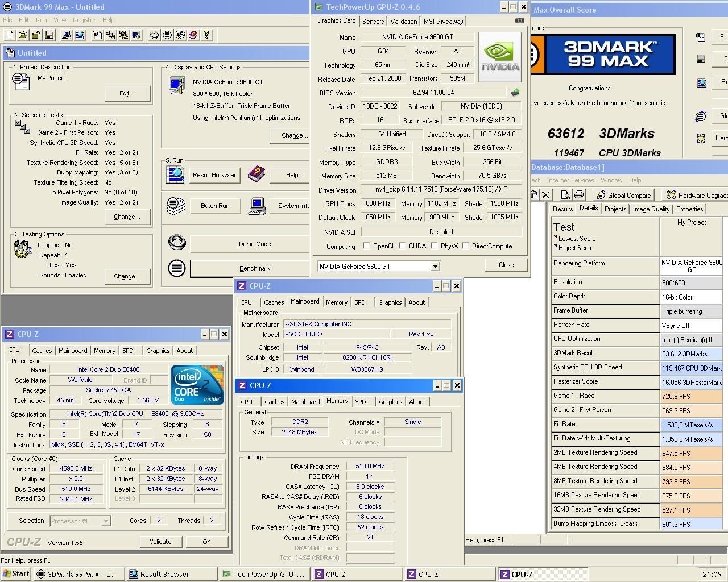Click the Open folder icon in 3DMark toolbar
Image resolution: width=728 pixels, height=582 pixels.
coord(23,35)
